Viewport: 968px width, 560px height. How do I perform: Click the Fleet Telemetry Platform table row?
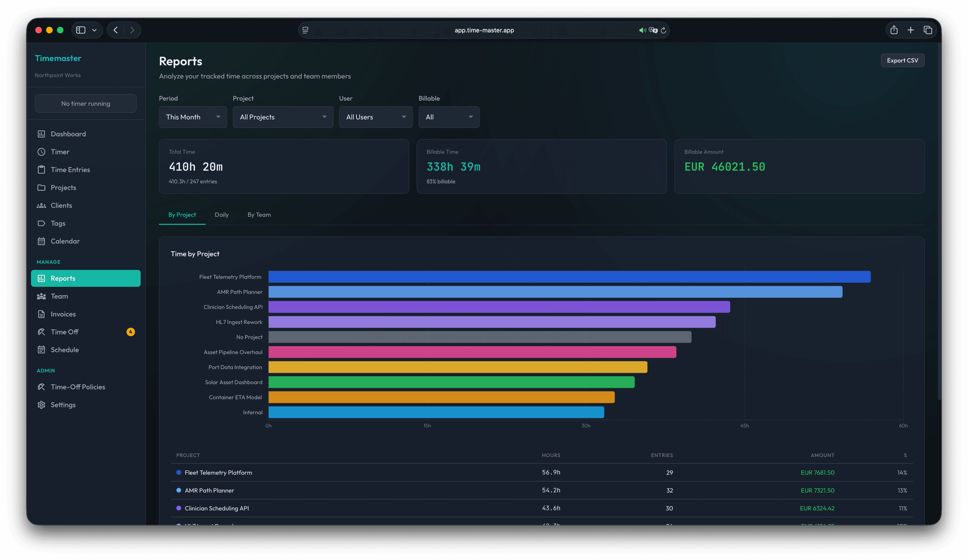click(x=542, y=473)
